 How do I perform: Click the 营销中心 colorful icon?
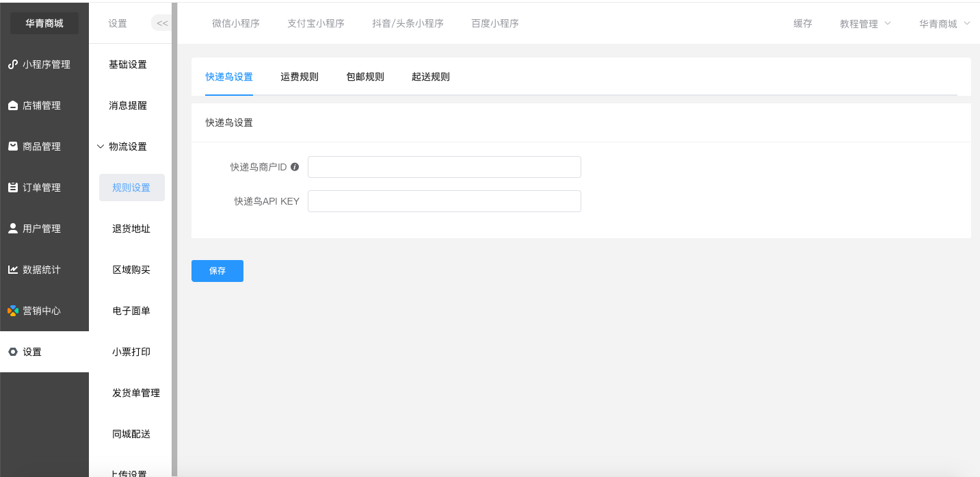pyautogui.click(x=13, y=311)
